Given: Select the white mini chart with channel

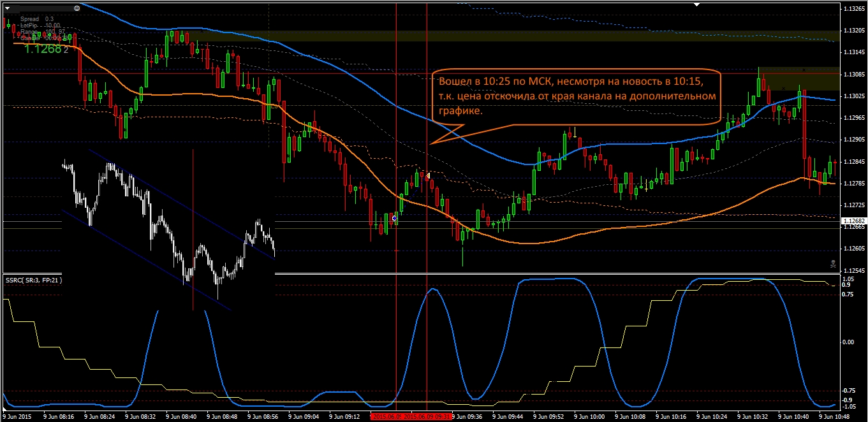Looking at the screenshot, I should coord(169,229).
